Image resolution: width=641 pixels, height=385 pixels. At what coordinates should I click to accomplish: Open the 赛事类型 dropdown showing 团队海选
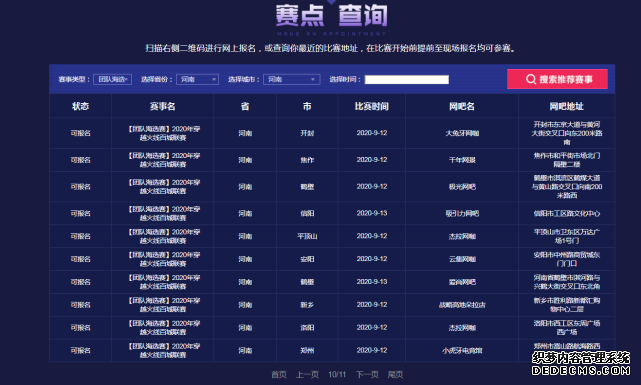[112, 79]
